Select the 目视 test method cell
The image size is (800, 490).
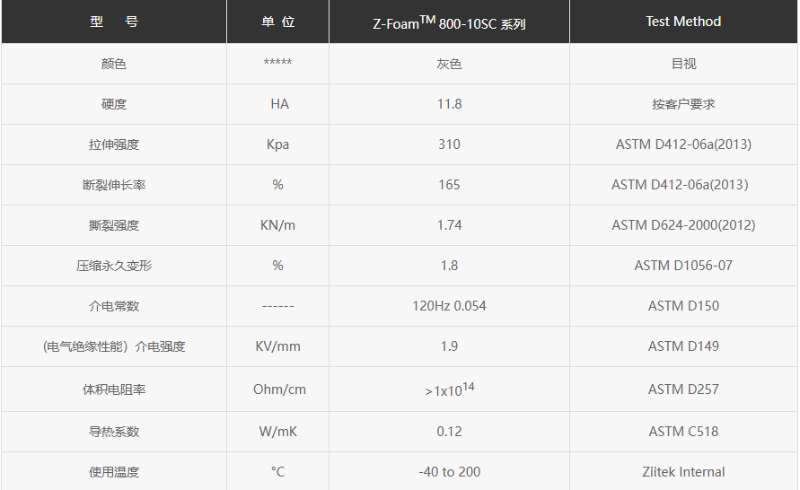[683, 64]
